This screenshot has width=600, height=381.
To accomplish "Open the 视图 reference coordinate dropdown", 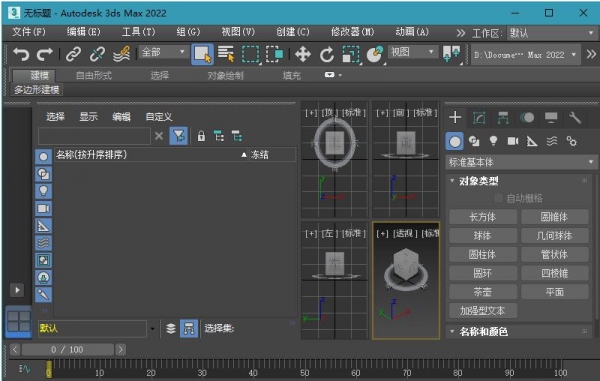I will [x=413, y=52].
